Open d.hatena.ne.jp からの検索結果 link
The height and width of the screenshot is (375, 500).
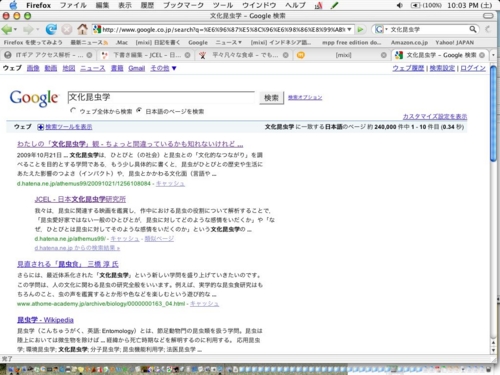[77, 248]
